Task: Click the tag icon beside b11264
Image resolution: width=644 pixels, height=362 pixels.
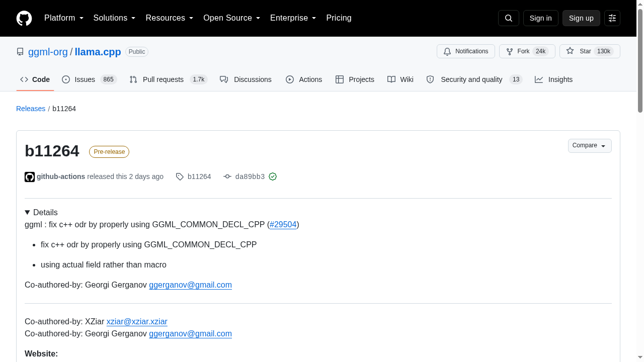Action: pos(180,176)
